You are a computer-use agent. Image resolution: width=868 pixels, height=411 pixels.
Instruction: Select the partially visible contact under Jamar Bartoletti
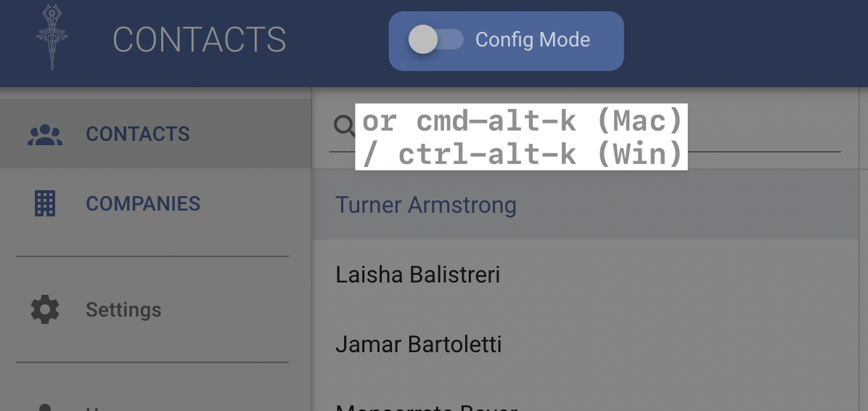point(427,405)
